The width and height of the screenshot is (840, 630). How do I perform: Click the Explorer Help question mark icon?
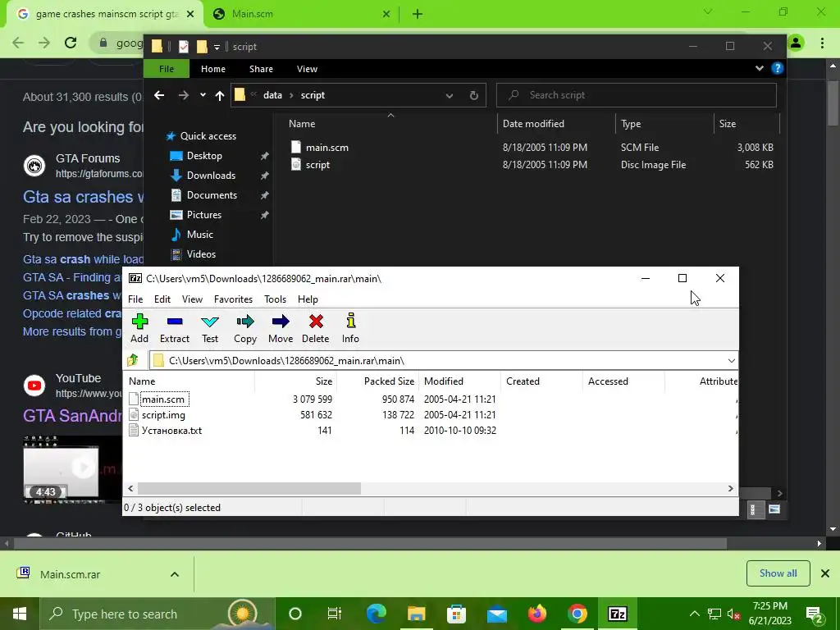[777, 68]
